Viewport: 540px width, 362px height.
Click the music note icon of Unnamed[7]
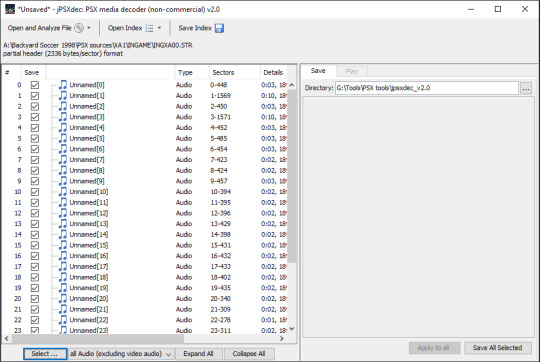[63, 159]
